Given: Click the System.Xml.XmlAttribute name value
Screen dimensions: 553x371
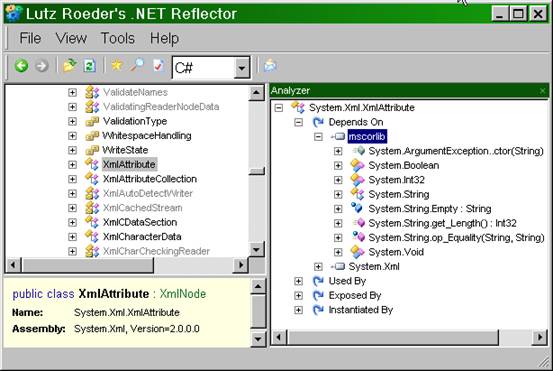Looking at the screenshot, I should 127,312.
